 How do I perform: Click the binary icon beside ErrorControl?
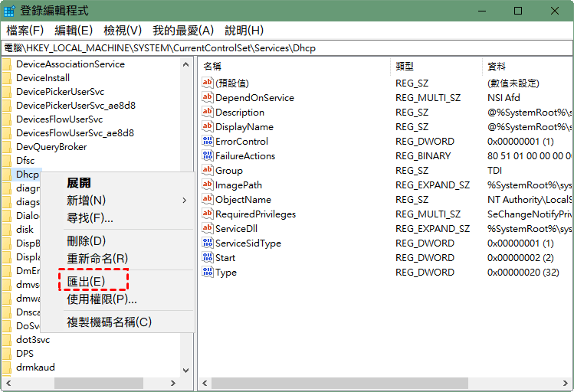pos(207,142)
